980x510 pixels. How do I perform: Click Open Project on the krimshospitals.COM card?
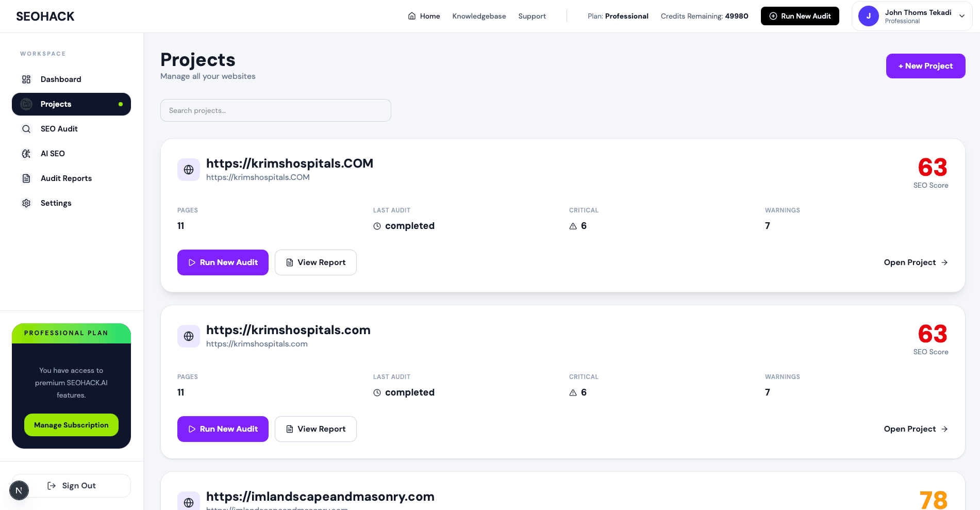coord(916,262)
